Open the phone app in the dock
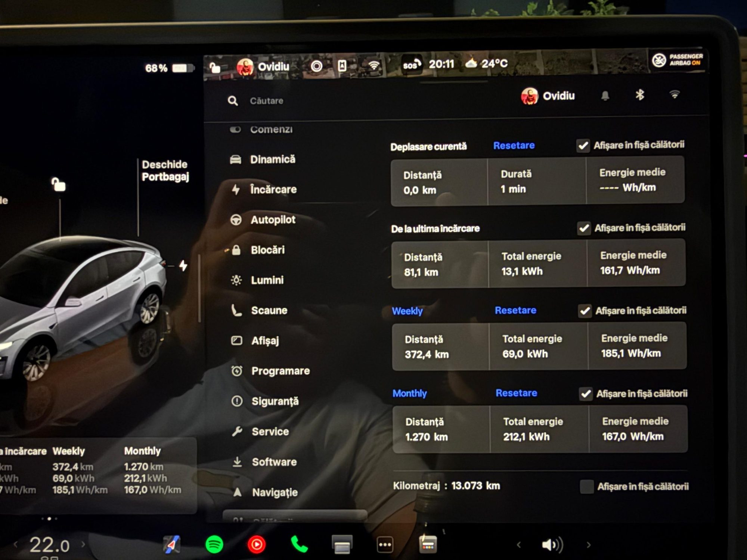 (299, 545)
